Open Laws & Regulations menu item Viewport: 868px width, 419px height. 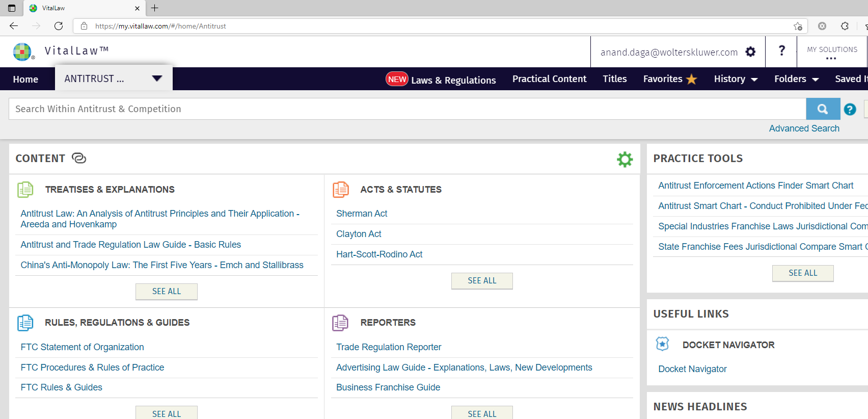[453, 80]
